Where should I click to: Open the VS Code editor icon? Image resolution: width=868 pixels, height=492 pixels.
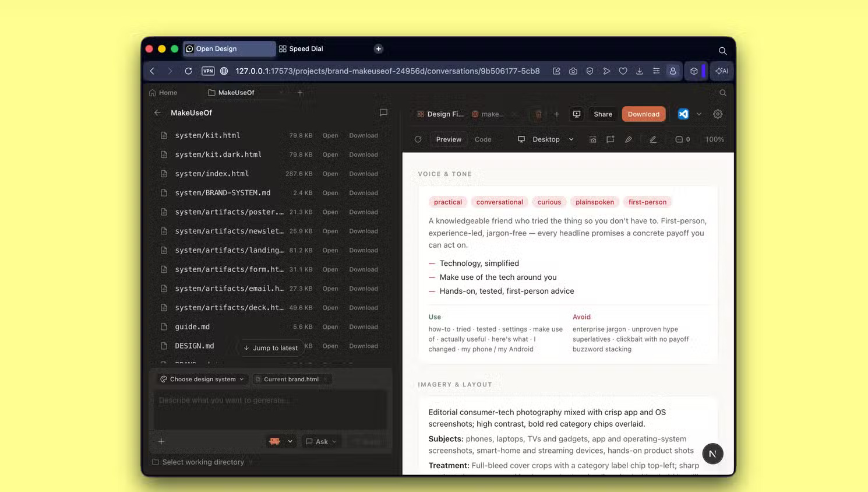pyautogui.click(x=683, y=114)
